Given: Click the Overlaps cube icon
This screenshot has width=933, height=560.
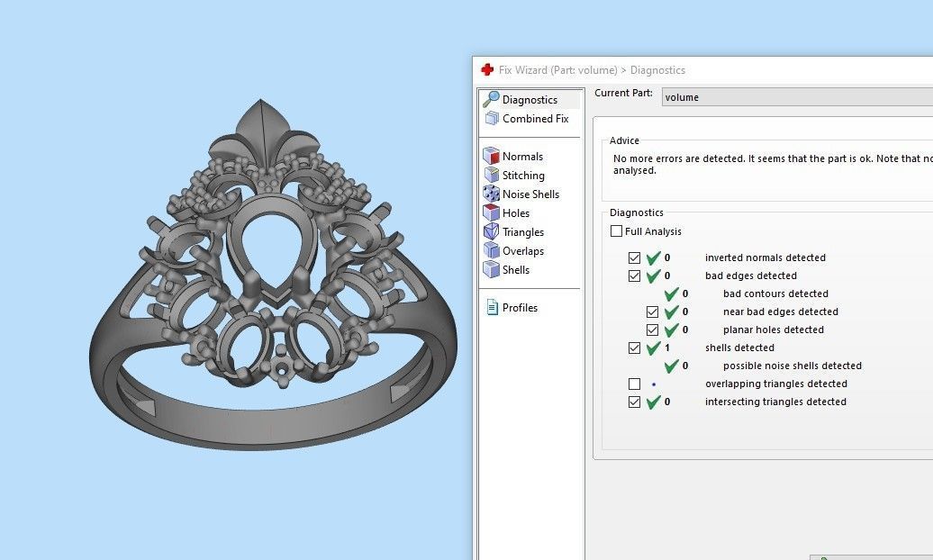Looking at the screenshot, I should pos(491,250).
